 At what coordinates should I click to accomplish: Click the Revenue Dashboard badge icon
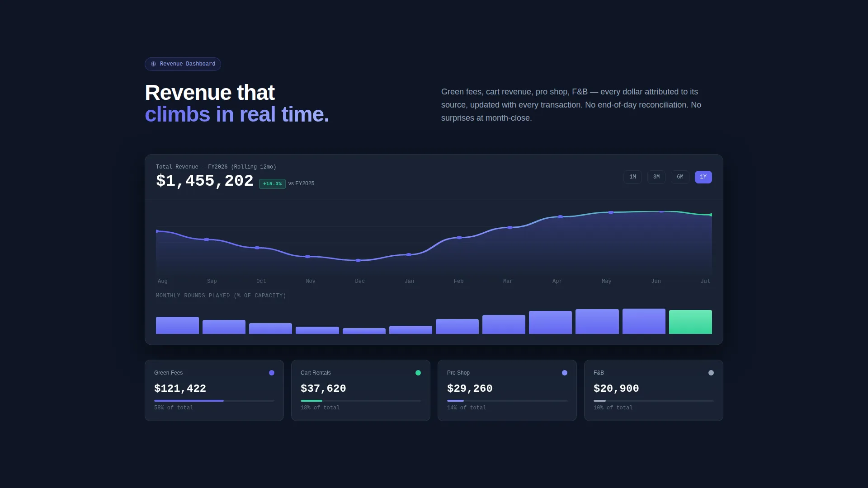tap(153, 64)
